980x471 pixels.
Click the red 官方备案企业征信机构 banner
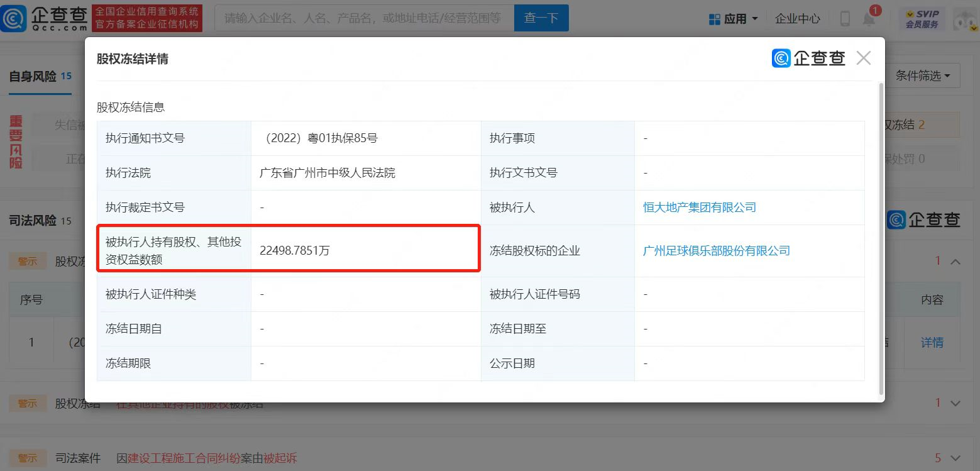point(147,18)
